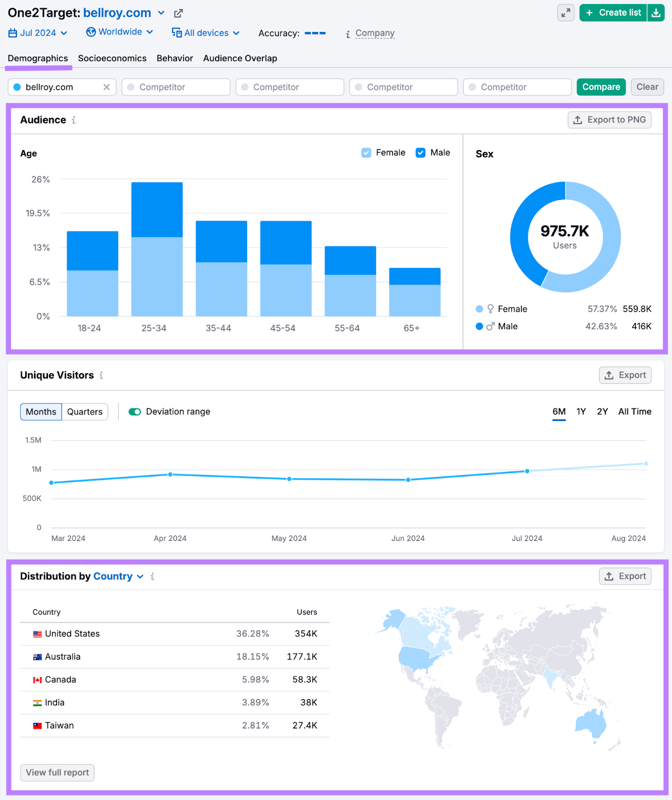Click the expand fullscreen icon
The width and height of the screenshot is (672, 800).
pyautogui.click(x=565, y=13)
